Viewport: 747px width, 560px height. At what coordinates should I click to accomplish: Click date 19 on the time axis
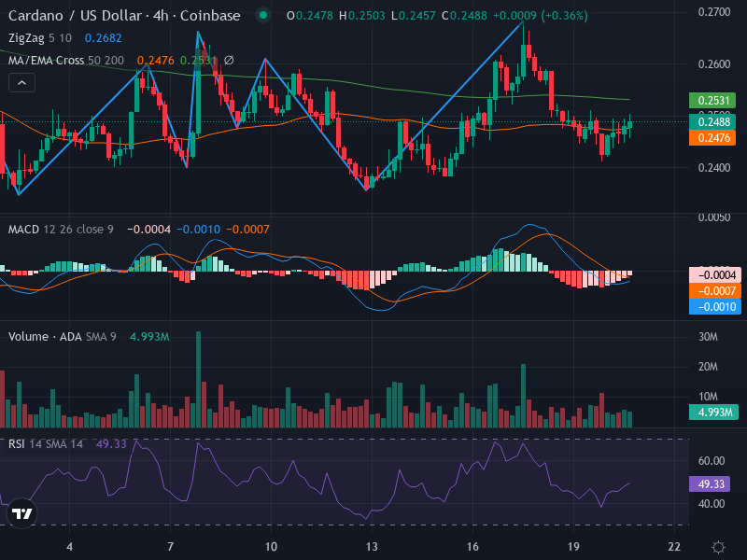(x=573, y=547)
